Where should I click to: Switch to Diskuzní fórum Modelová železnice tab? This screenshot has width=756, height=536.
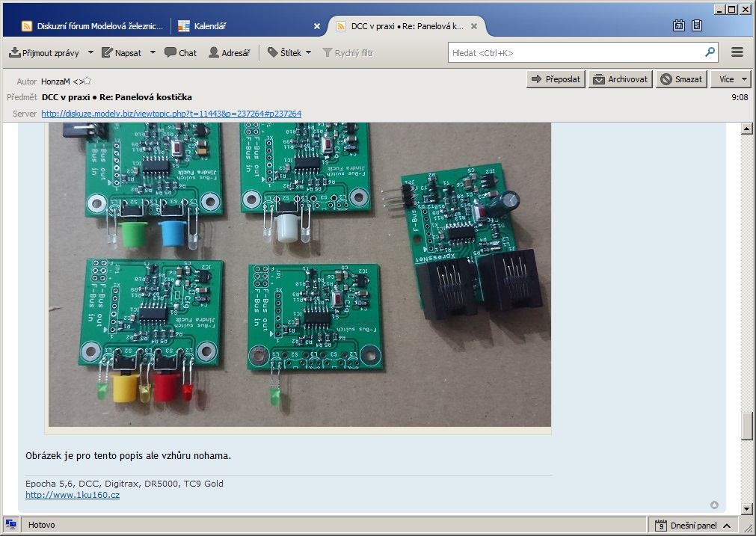90,26
